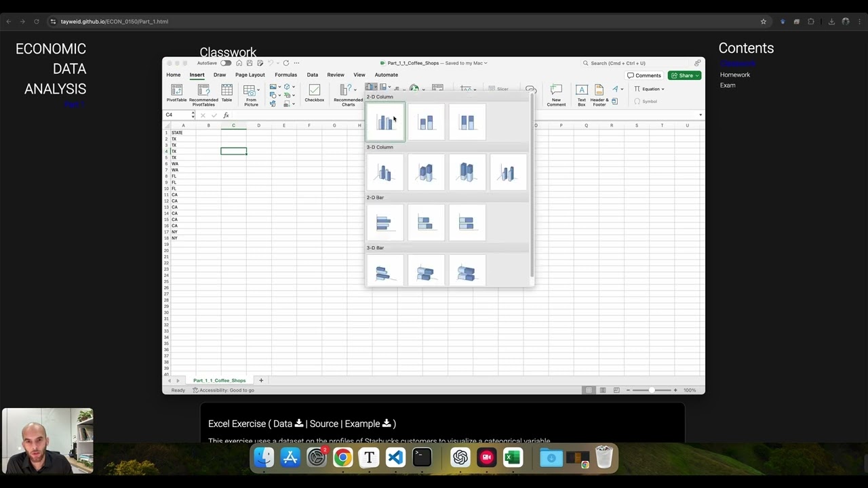Open the Page Layout tab
This screenshot has height=488, width=868.
click(x=250, y=75)
